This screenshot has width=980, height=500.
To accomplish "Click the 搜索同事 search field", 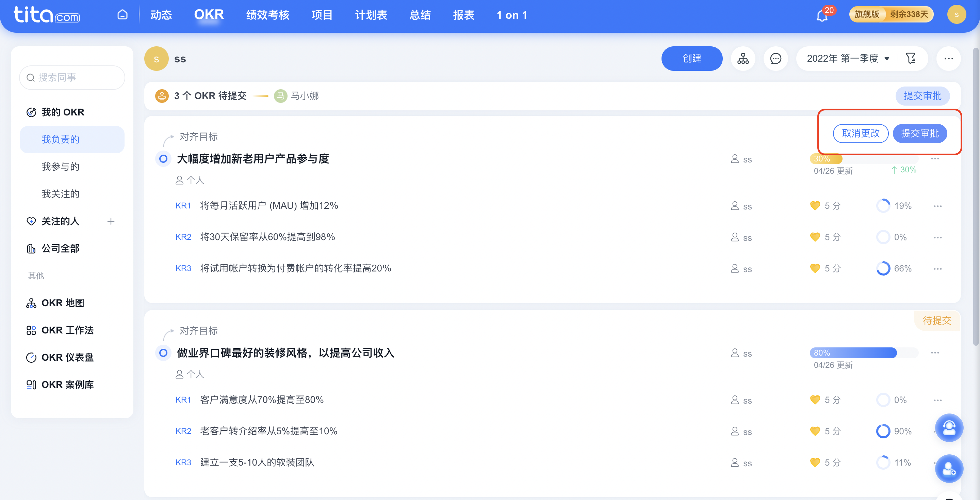I will coord(72,78).
